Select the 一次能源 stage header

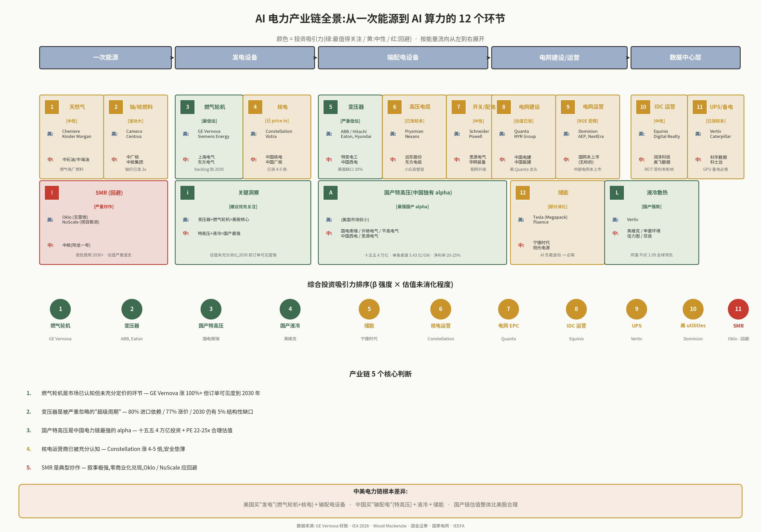tap(105, 58)
